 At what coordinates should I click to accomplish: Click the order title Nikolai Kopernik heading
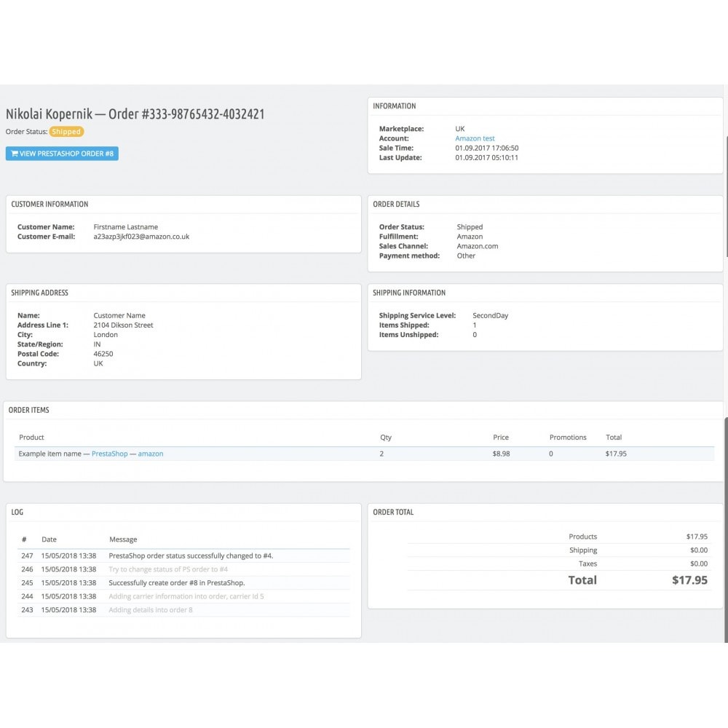pyautogui.click(x=135, y=114)
